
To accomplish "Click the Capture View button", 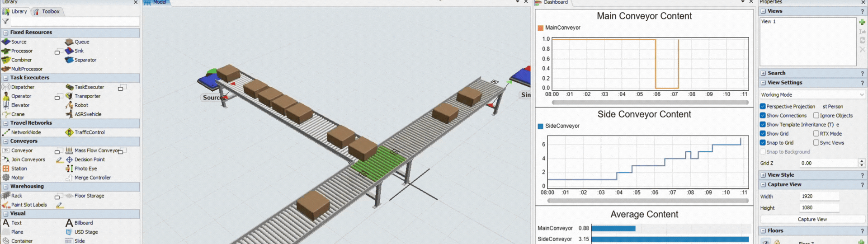I will pyautogui.click(x=812, y=219).
